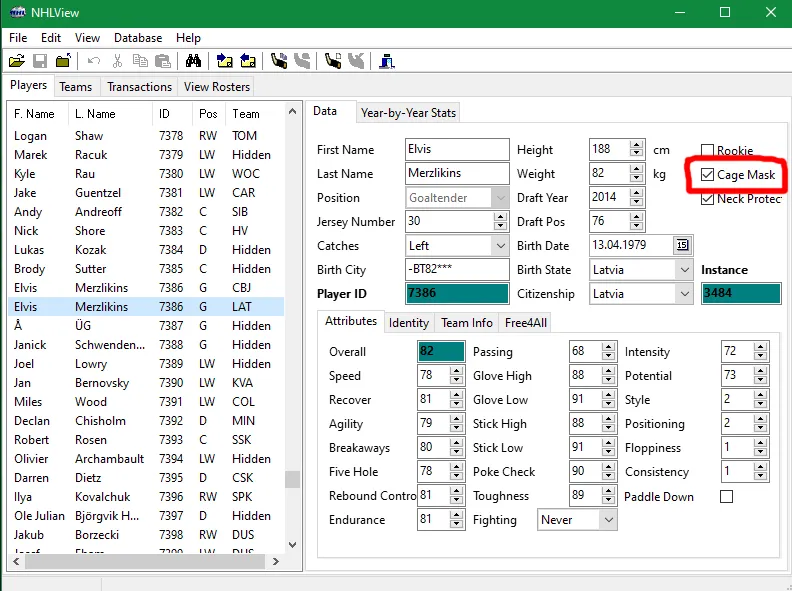Click the Paste clipboard icon
Viewport: 792px width, 591px height.
(163, 61)
